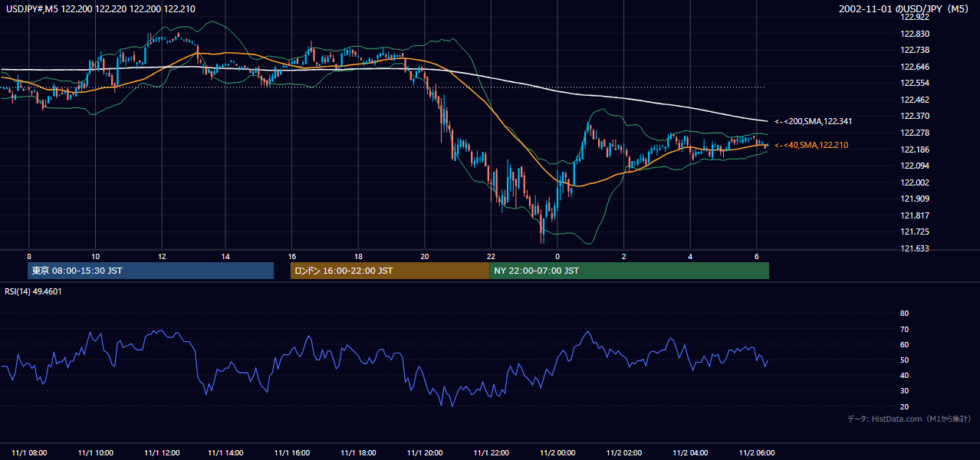Click the 121.633 price axis label
This screenshot has height=460, width=980.
914,248
